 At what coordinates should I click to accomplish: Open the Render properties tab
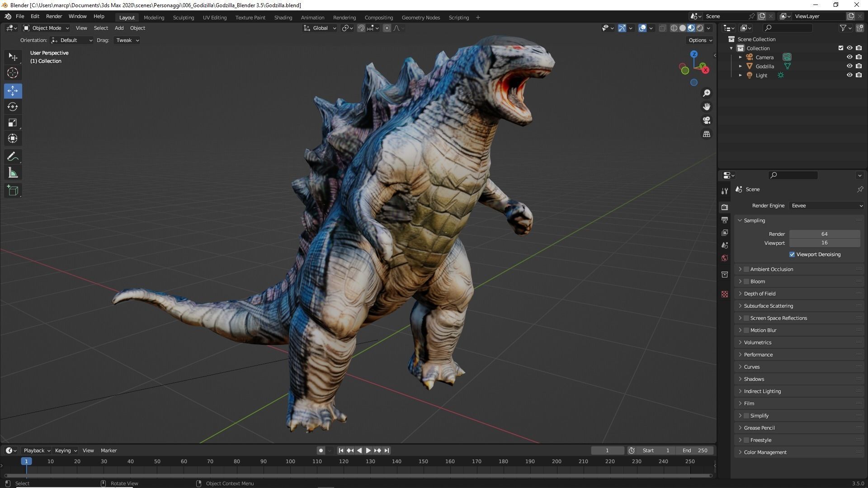coord(725,207)
